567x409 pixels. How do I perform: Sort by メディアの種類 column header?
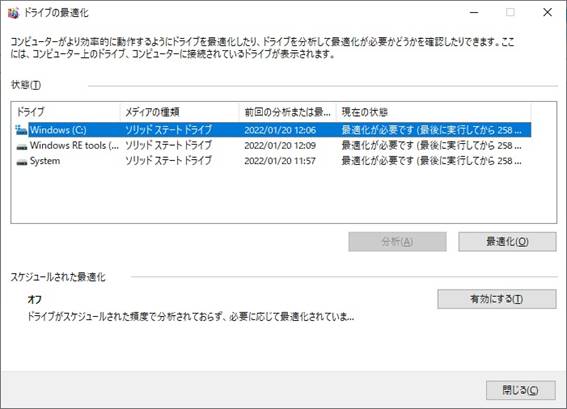point(180,112)
